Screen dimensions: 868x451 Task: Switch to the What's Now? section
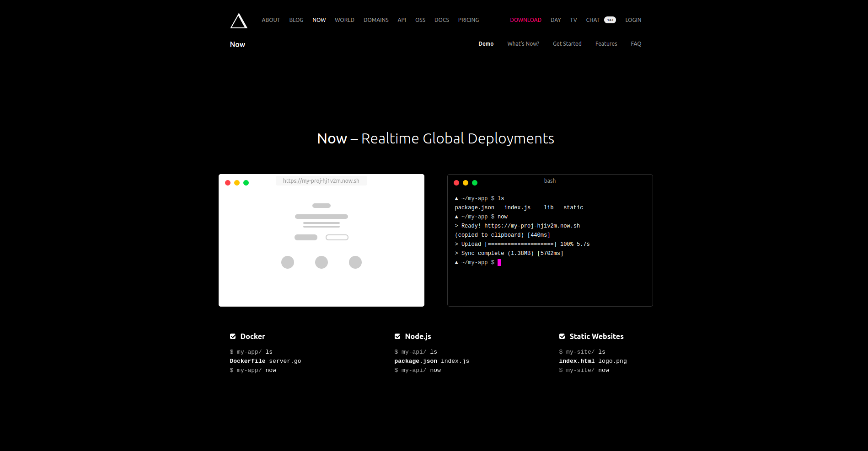point(523,44)
